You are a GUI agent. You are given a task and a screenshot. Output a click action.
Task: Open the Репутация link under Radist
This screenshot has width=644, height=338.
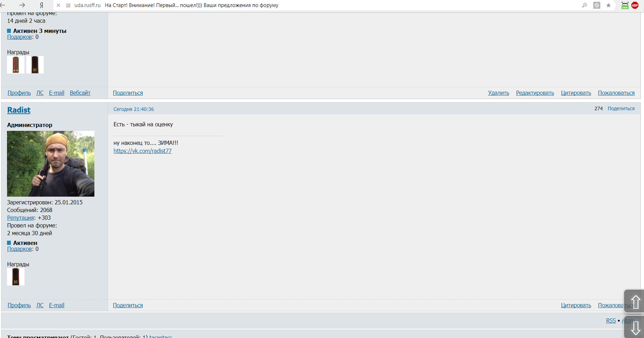click(x=21, y=218)
